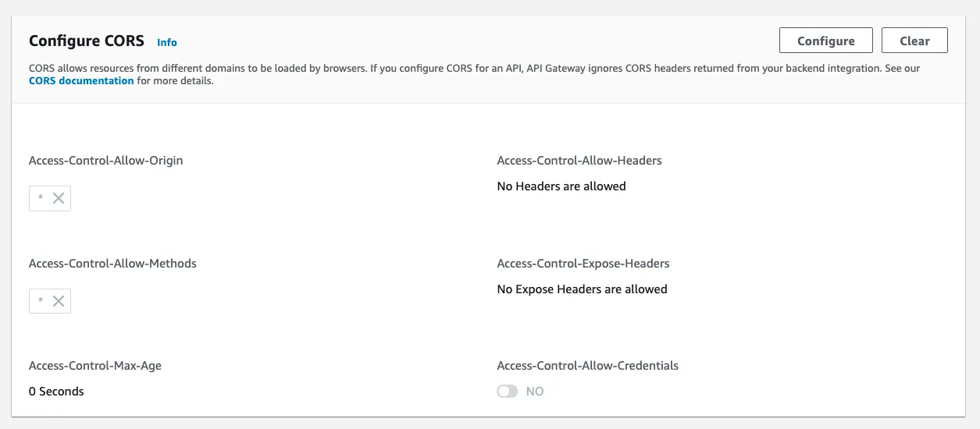Click the Configure button

(x=825, y=41)
